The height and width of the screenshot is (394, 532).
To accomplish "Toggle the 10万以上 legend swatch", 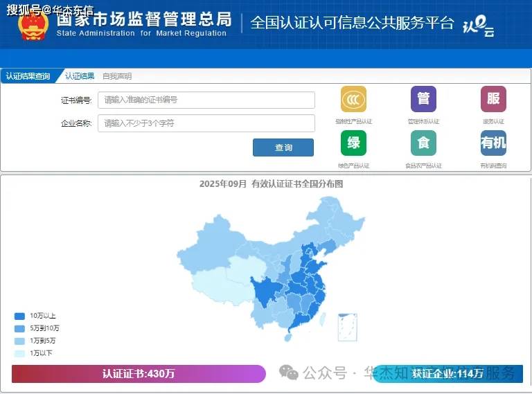I will tap(19, 316).
